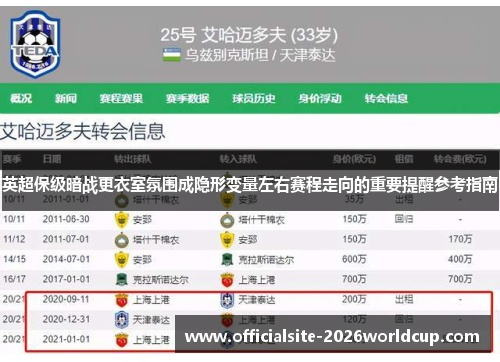The width and height of the screenshot is (500, 362).
Task: Click the date 2021-01-01
Action: (x=66, y=339)
